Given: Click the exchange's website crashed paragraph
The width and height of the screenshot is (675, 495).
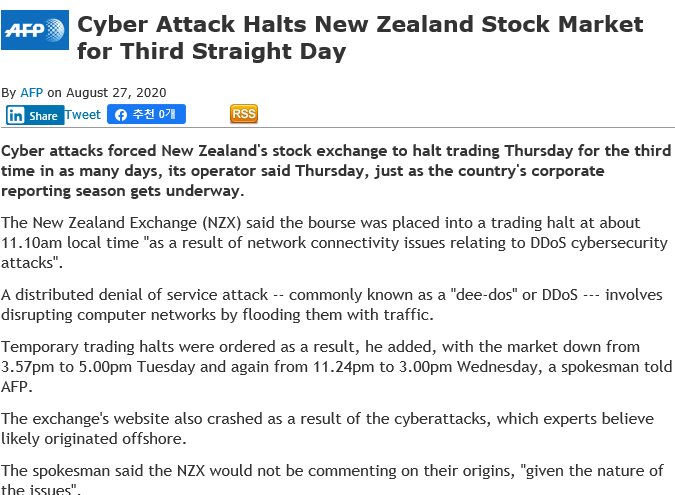Looking at the screenshot, I should (328, 428).
